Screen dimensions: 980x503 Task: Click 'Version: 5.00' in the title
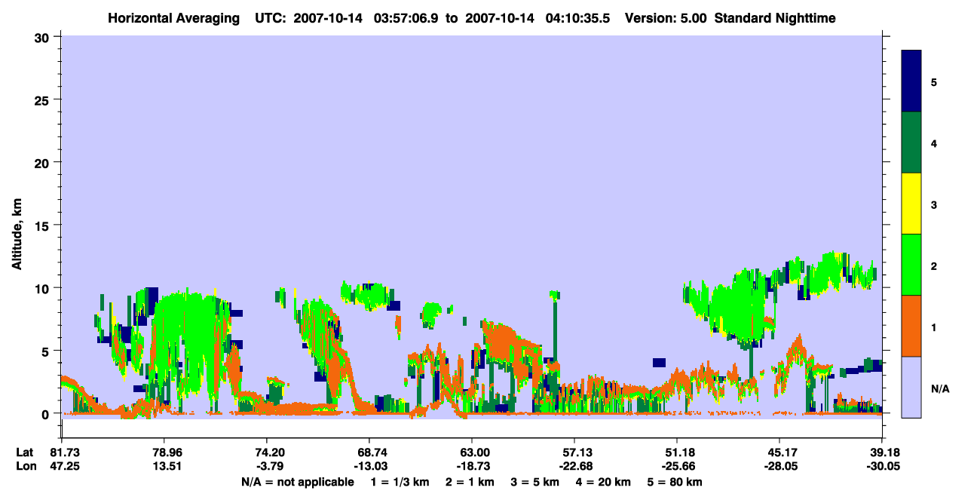[664, 17]
